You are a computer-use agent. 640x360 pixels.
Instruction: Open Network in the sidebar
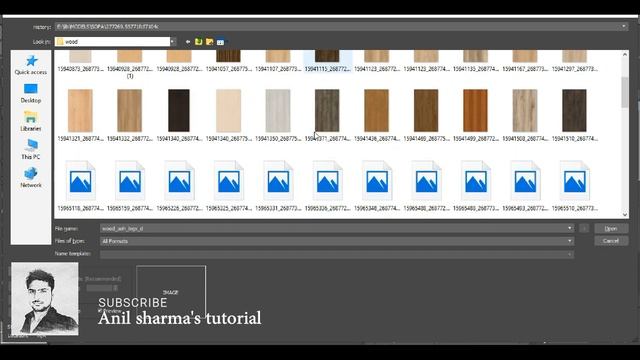[31, 178]
